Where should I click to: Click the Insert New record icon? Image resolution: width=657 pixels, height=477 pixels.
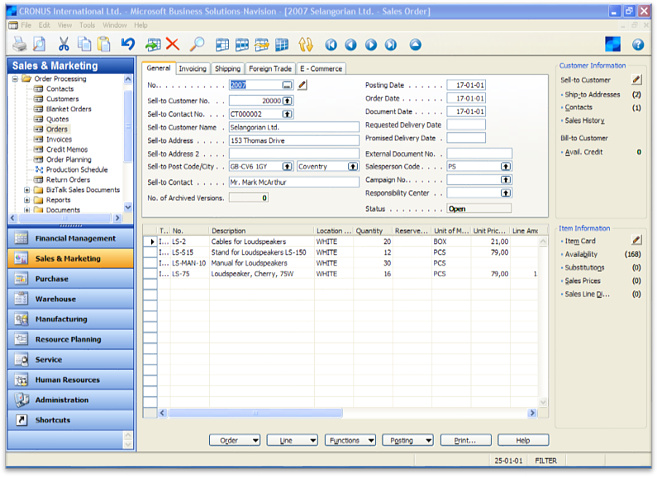(153, 44)
